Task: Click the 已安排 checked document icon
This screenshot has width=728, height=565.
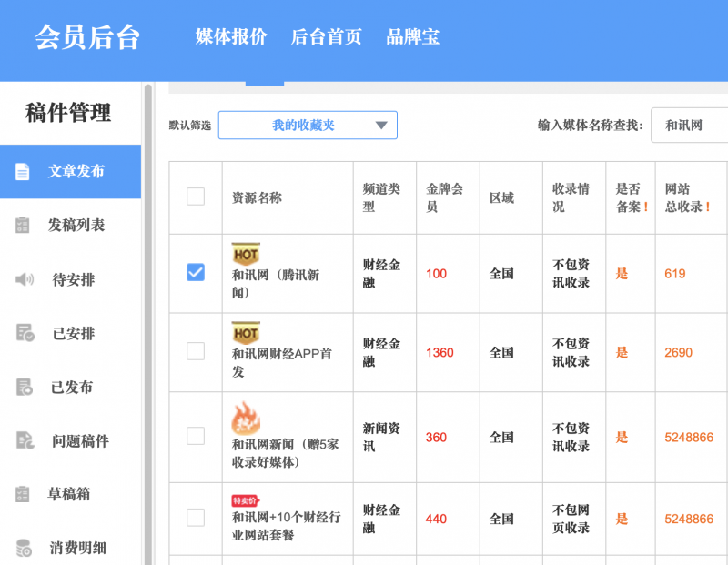Action: [25, 333]
